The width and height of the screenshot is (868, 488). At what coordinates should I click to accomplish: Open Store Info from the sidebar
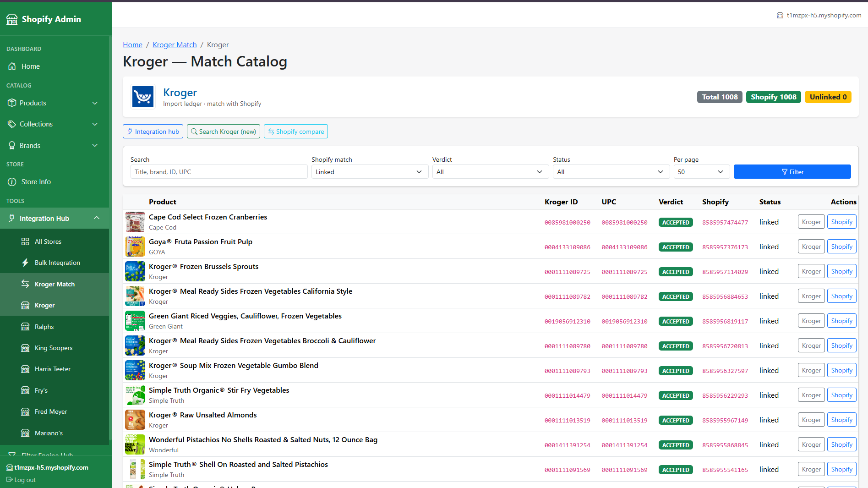click(36, 182)
